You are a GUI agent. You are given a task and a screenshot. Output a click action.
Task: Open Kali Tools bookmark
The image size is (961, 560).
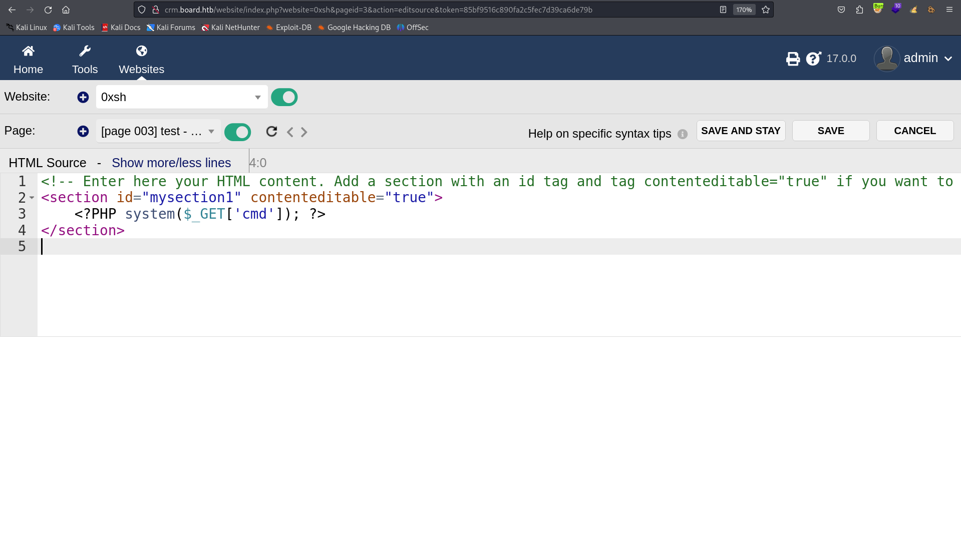tap(74, 28)
